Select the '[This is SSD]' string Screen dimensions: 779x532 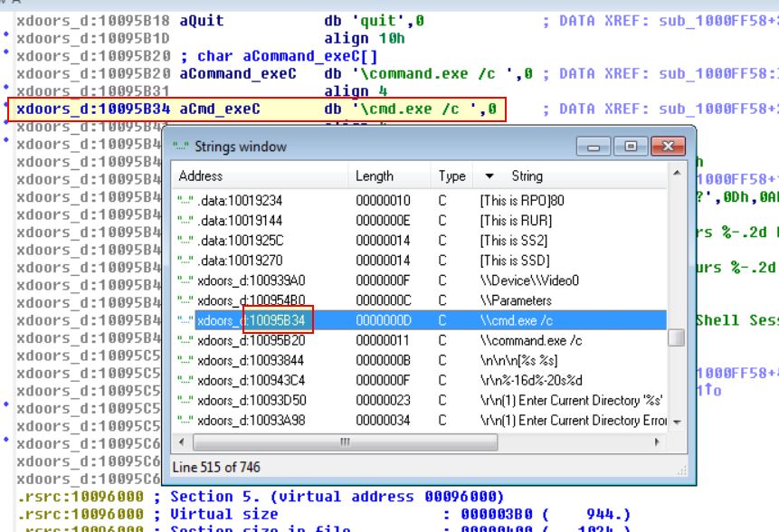pos(515,261)
